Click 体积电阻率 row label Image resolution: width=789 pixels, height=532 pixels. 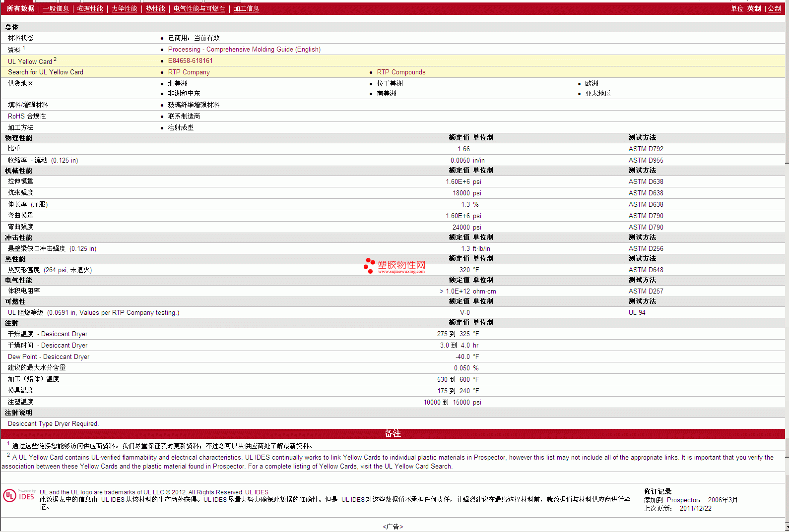coord(24,291)
